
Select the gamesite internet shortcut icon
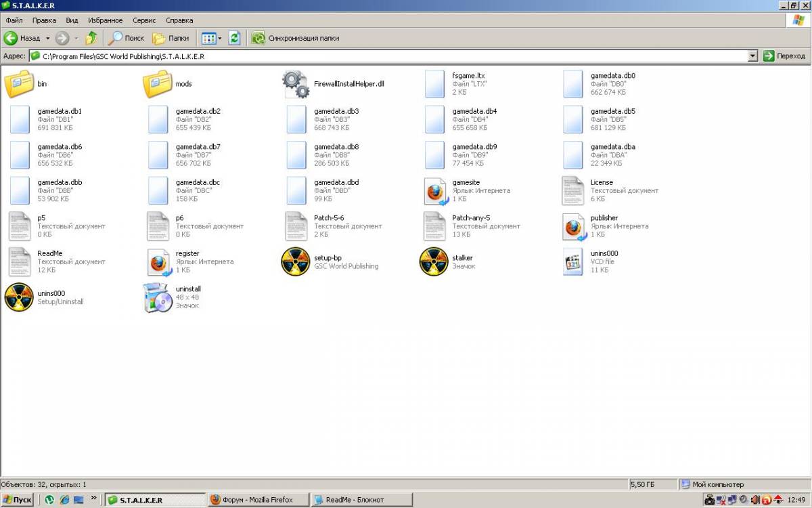434,191
